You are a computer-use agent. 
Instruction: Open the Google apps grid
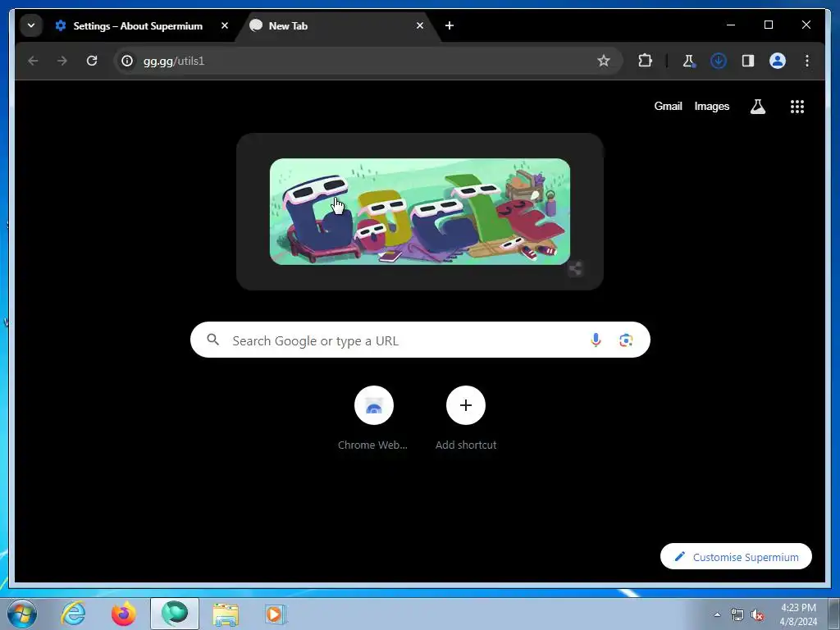coord(797,107)
